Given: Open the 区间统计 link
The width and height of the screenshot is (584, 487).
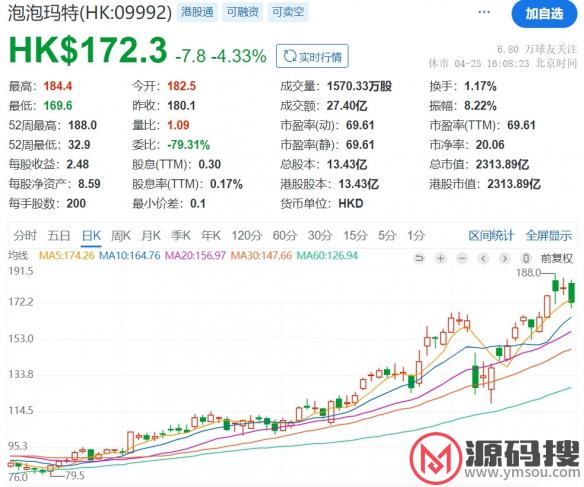Looking at the screenshot, I should tap(491, 235).
